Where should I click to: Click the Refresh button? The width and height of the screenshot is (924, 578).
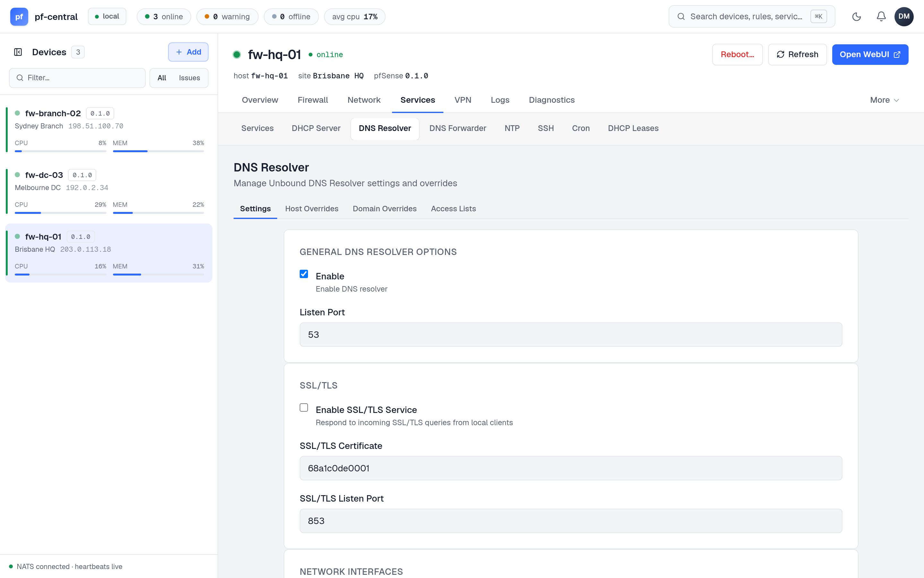point(797,55)
